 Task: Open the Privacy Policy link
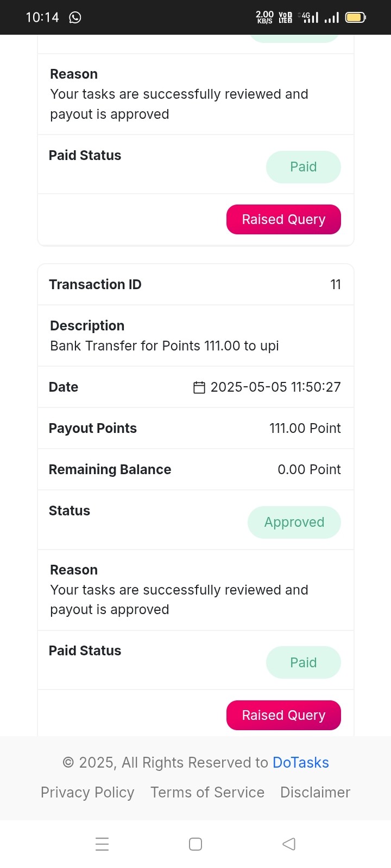pyautogui.click(x=87, y=793)
